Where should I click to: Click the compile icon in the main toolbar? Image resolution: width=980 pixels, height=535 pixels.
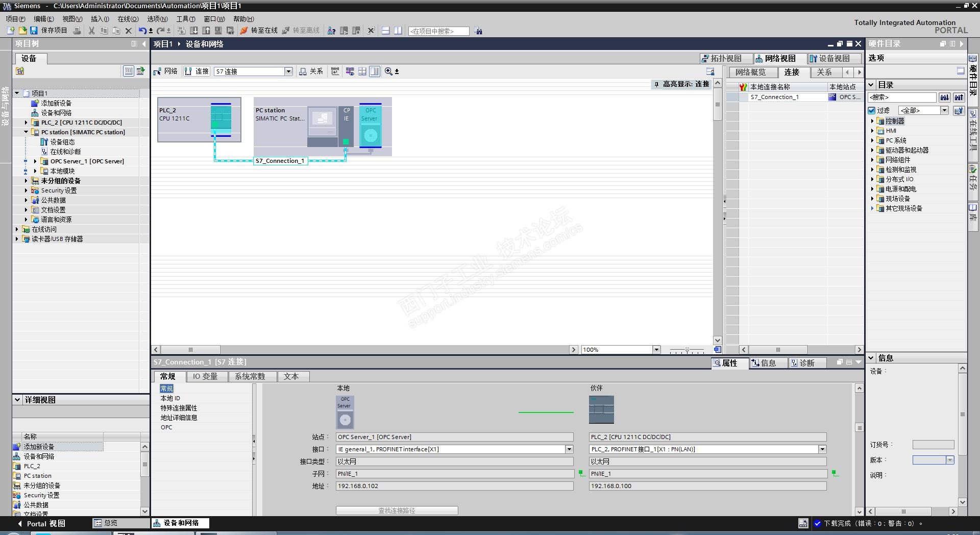(182, 31)
